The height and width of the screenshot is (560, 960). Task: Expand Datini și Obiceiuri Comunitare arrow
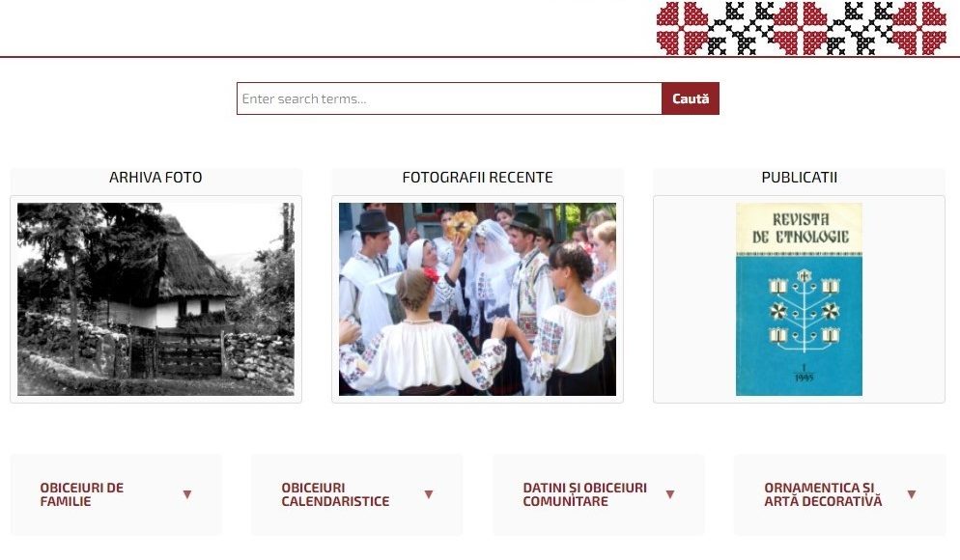[x=670, y=494]
